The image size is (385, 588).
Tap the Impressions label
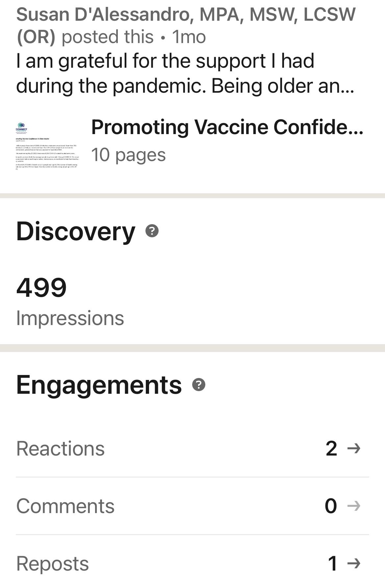click(70, 318)
